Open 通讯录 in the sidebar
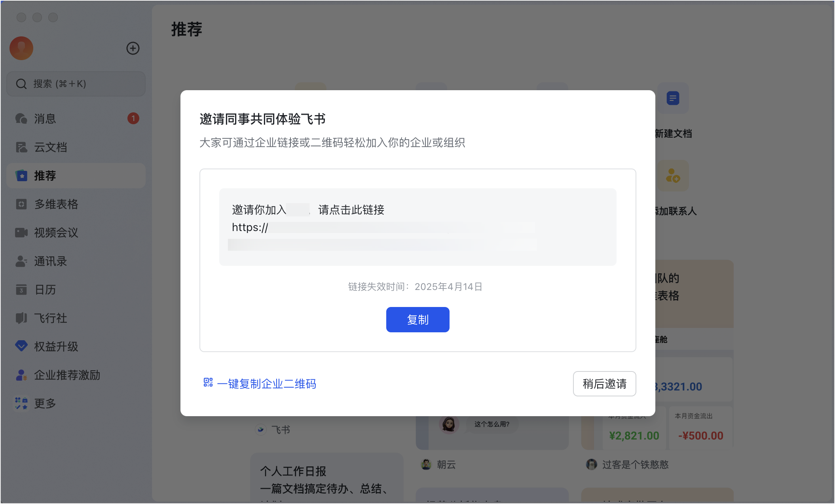This screenshot has width=835, height=504. pos(76,261)
